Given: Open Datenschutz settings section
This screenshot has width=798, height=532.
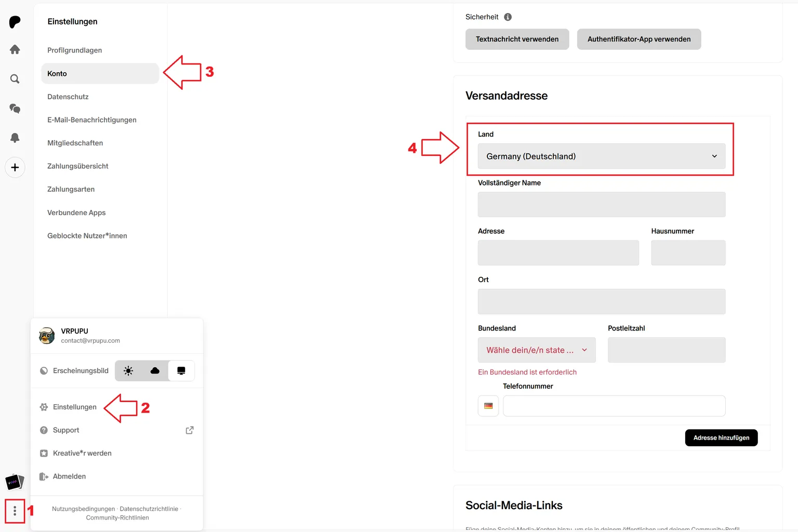Looking at the screenshot, I should pyautogui.click(x=68, y=97).
